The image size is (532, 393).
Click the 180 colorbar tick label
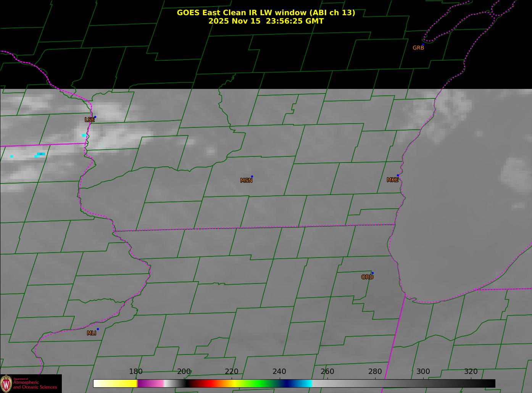(x=136, y=372)
